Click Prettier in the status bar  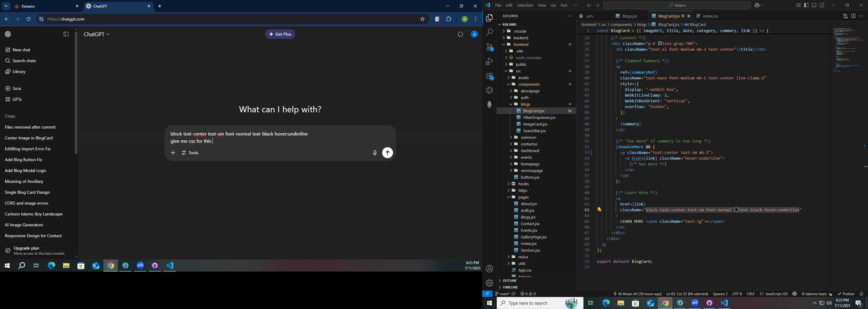(846, 294)
